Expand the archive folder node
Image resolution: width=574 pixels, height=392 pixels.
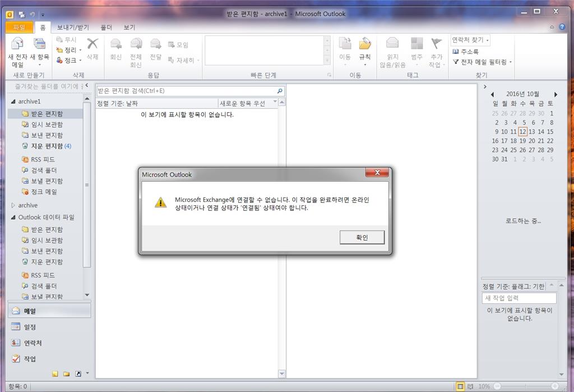[x=13, y=205]
